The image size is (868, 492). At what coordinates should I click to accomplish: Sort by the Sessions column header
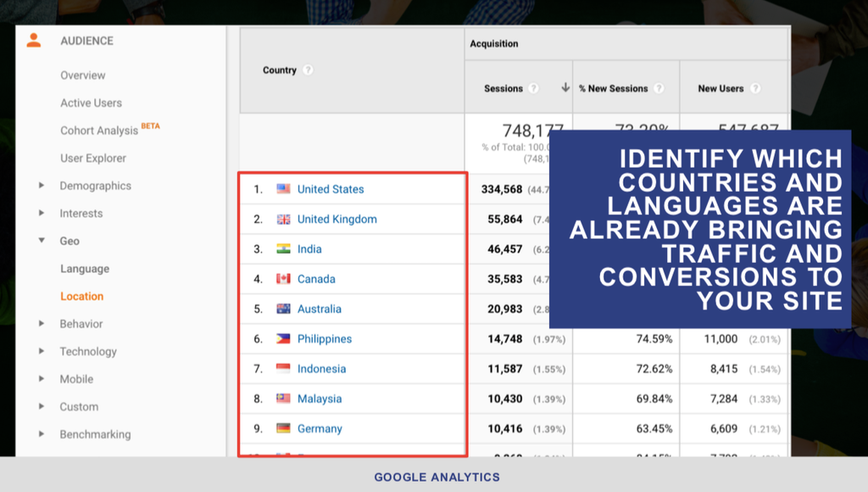point(504,89)
